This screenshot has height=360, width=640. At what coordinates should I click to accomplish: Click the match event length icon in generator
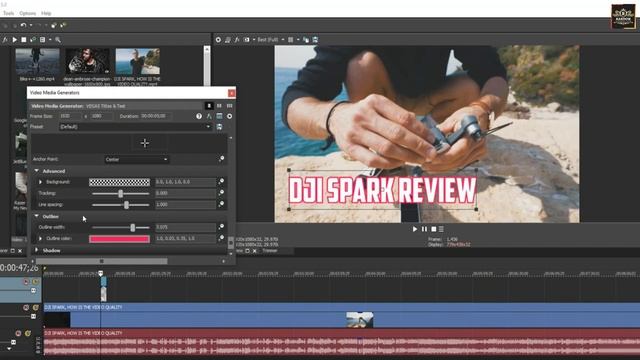click(209, 116)
